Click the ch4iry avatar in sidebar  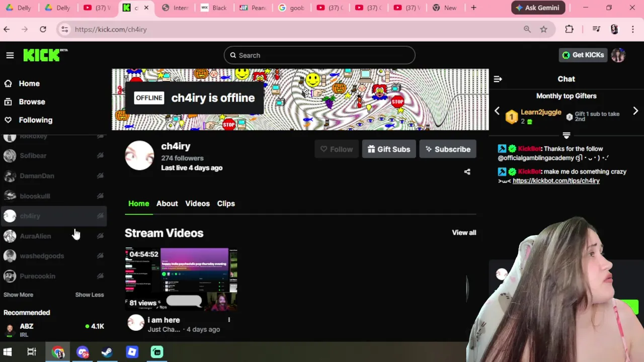(10, 216)
